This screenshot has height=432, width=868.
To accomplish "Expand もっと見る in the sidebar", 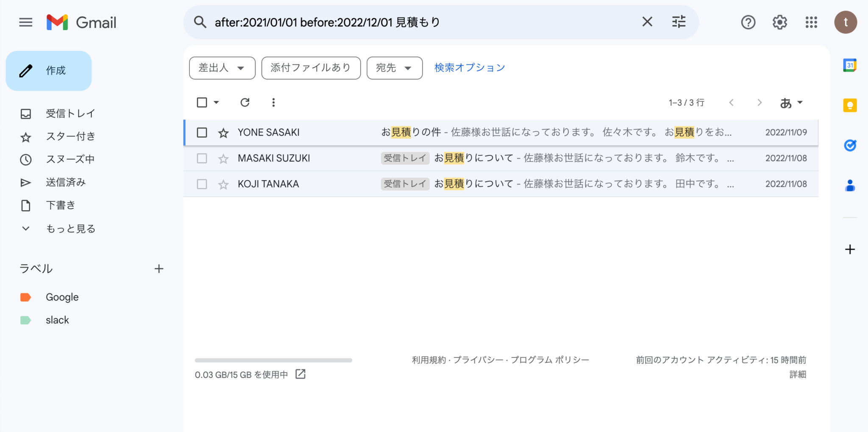I will [71, 229].
